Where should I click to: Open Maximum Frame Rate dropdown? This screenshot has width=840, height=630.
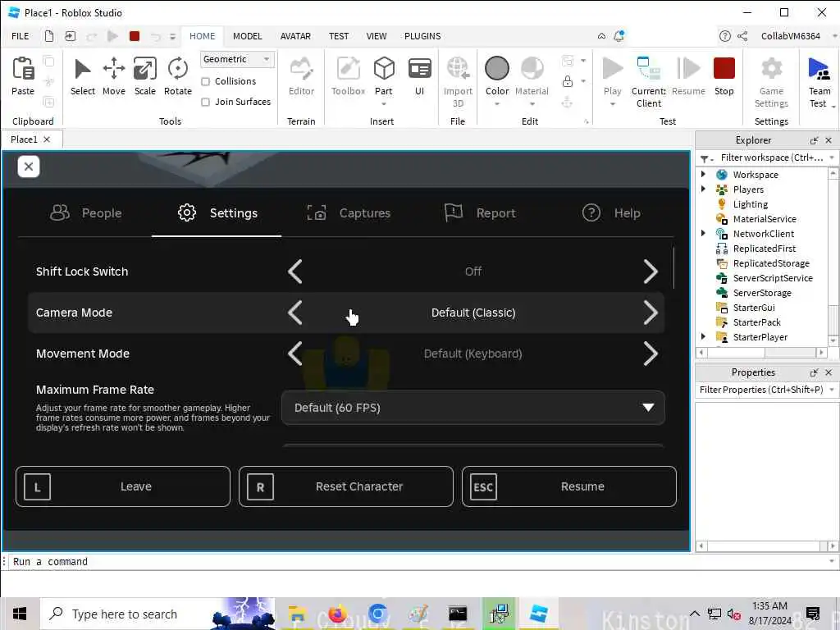[473, 408]
